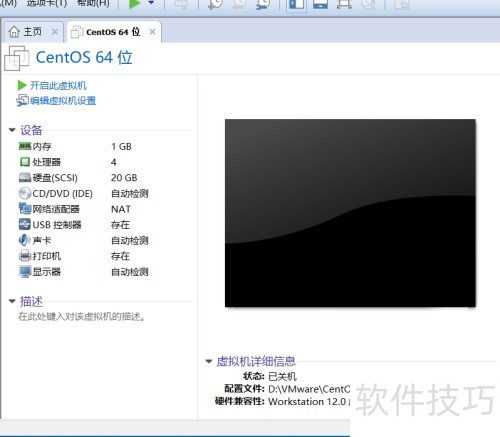The image size is (500, 437).
Task: Switch to the 主页 tab
Action: pos(33,32)
